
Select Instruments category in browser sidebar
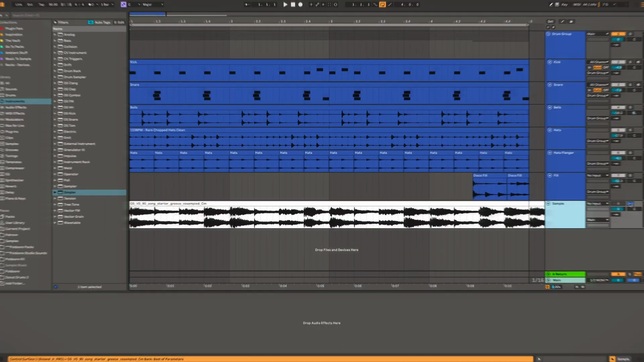(x=15, y=101)
